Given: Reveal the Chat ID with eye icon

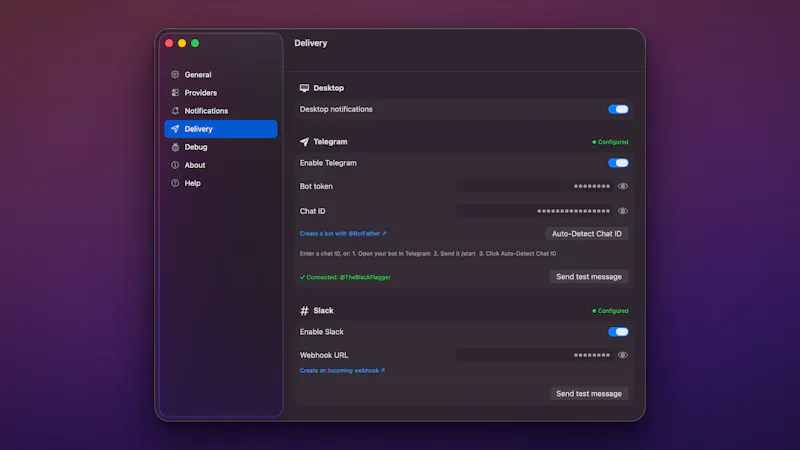Looking at the screenshot, I should (x=622, y=211).
